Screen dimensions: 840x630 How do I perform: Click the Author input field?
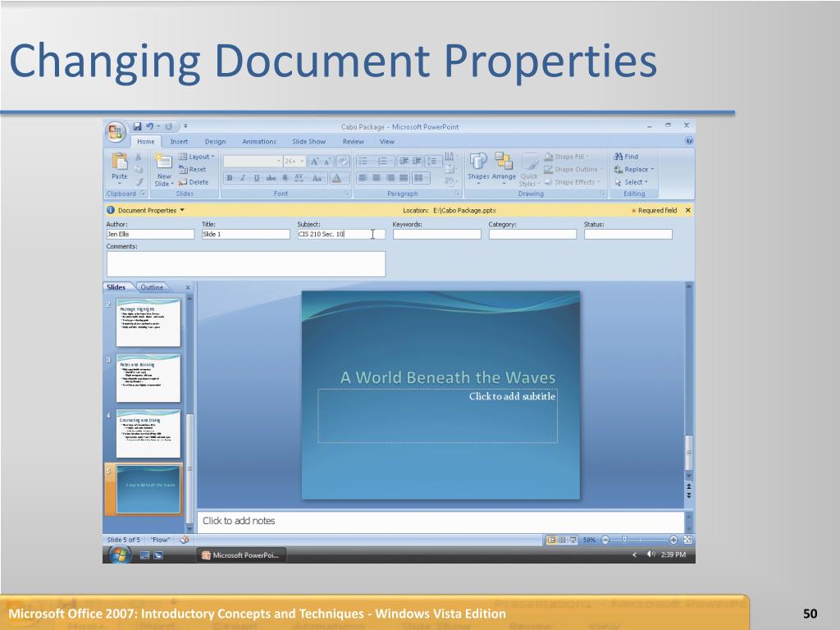pos(150,234)
